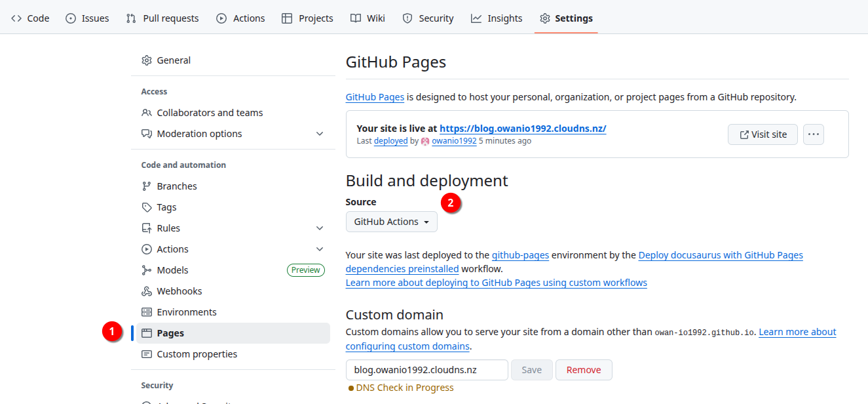Expand the Actions sidebar section
Screen dimensions: 868x404
320,249
